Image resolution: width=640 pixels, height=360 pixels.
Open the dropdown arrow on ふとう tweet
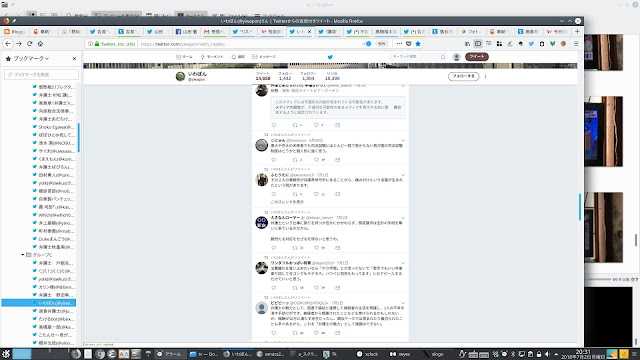click(403, 175)
